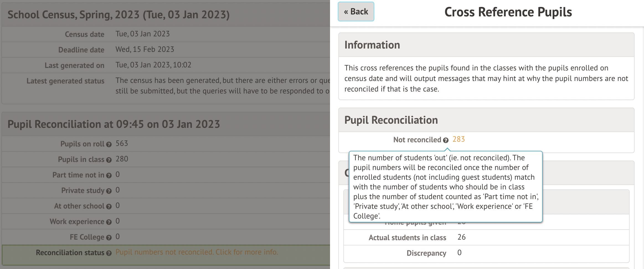The image size is (644, 269).
Task: Click the Discrepancy row value
Action: pos(459,253)
